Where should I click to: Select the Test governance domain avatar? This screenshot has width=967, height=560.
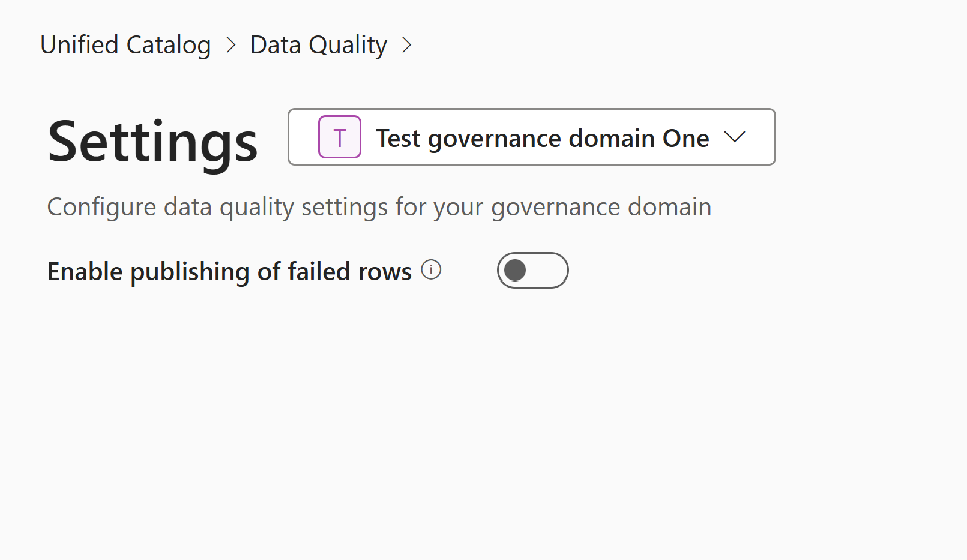340,137
